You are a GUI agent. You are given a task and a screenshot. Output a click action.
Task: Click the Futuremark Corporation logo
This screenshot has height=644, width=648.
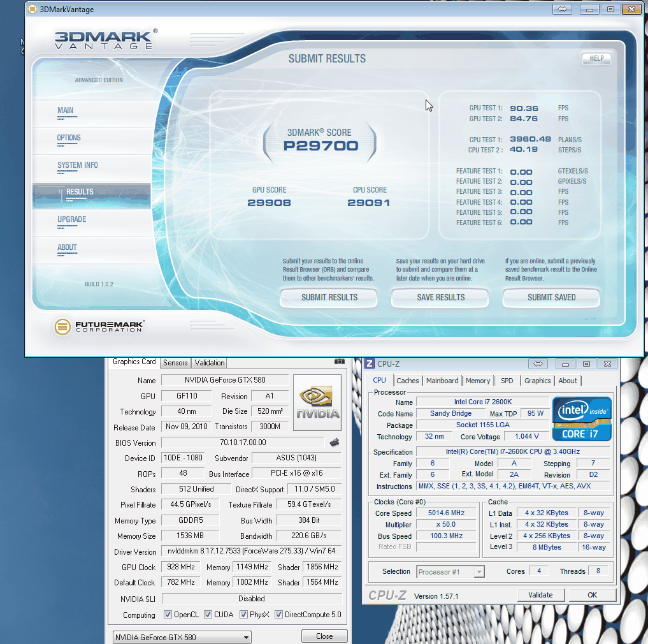pos(99,326)
